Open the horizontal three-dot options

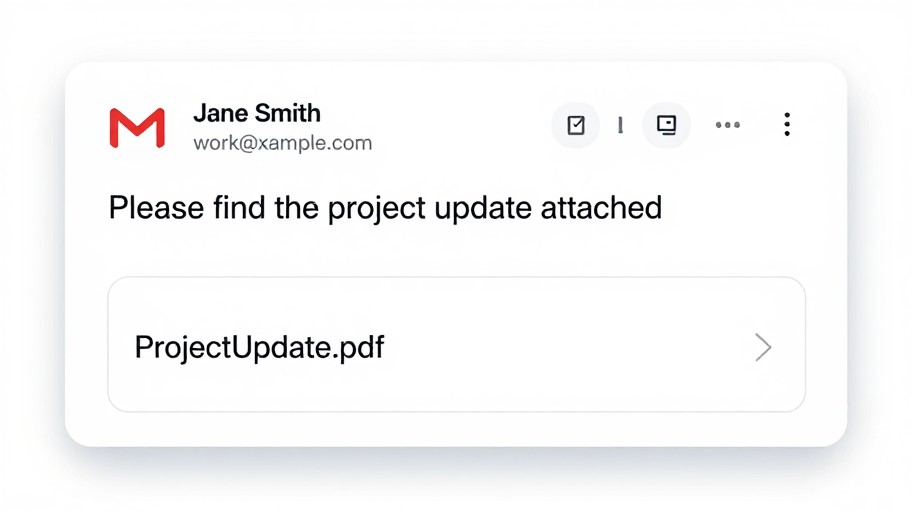click(x=728, y=125)
